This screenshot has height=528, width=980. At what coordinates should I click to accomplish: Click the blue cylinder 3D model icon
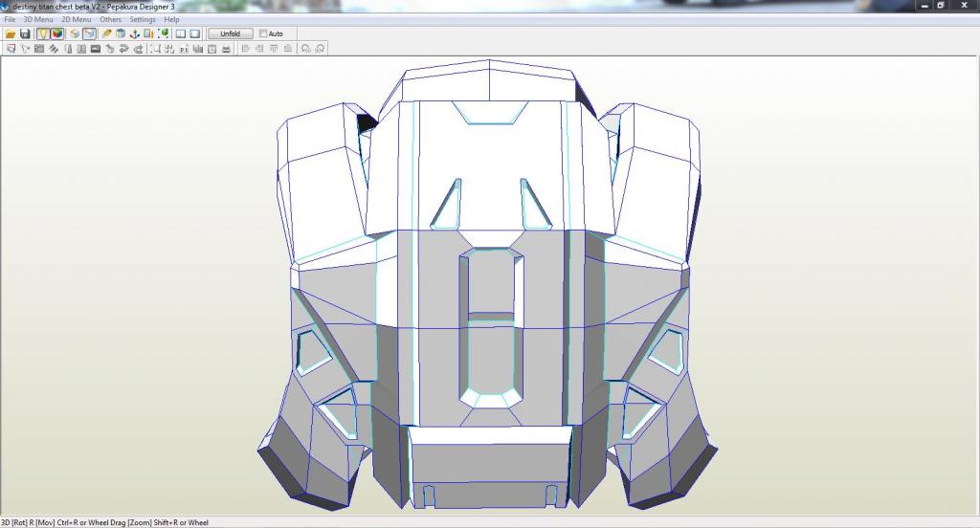click(120, 33)
